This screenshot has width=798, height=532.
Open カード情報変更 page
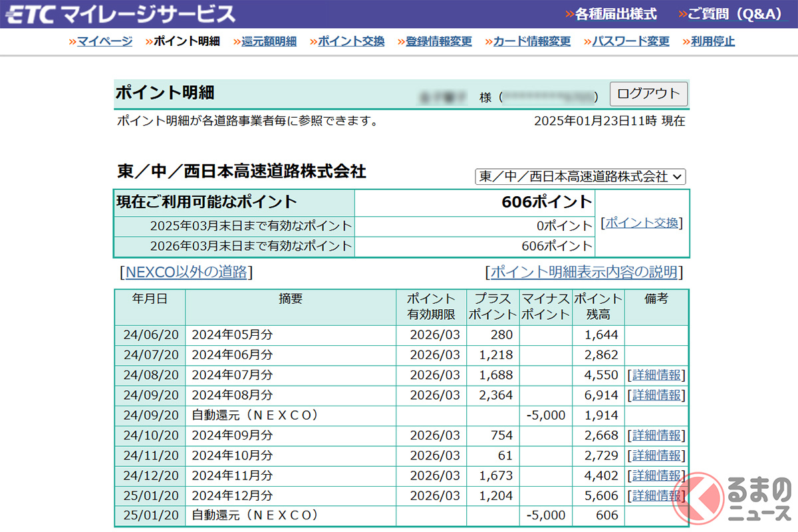(x=531, y=41)
